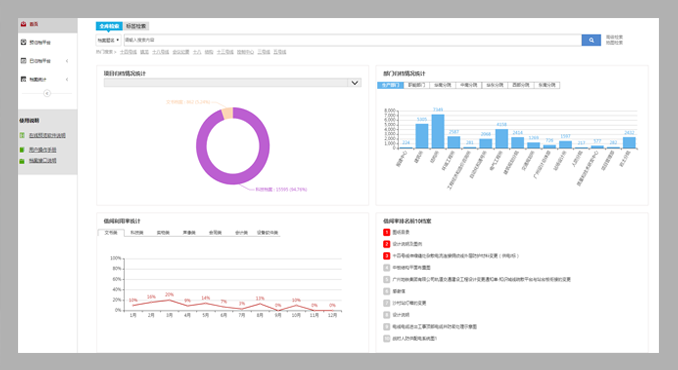Click the bar labeled 1597
The width and height of the screenshot is (678, 370).
pyautogui.click(x=565, y=145)
